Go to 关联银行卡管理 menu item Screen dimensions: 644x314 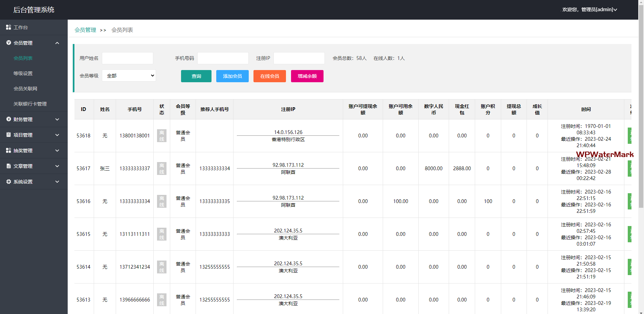[x=30, y=104]
